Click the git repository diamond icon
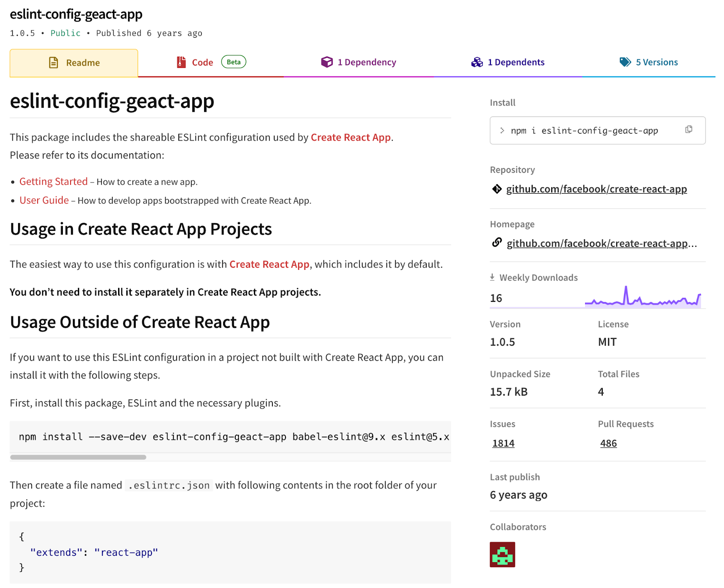Image resolution: width=724 pixels, height=588 pixels. coord(497,189)
